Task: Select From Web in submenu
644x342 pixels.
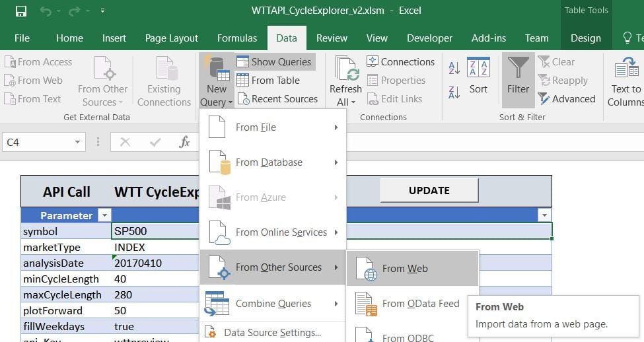Action: point(404,269)
